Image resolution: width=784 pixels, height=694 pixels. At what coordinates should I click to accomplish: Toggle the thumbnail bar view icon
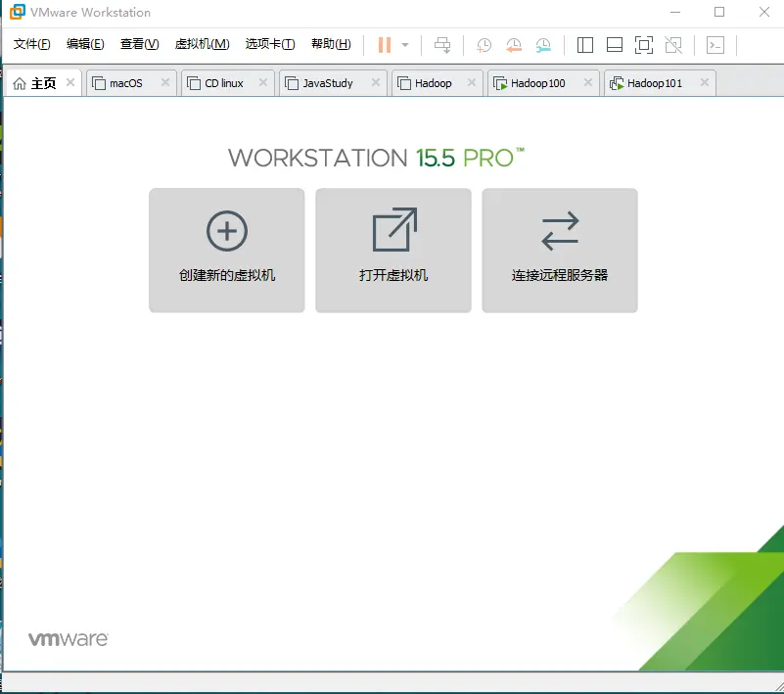click(615, 45)
